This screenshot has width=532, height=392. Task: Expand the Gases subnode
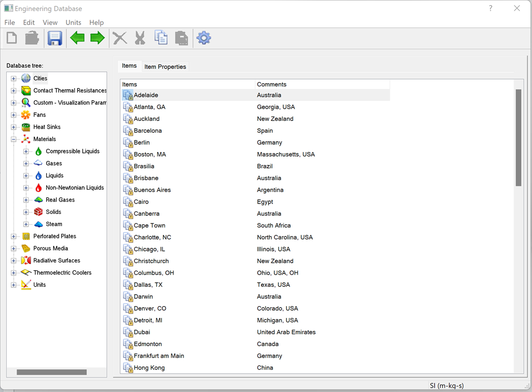(x=26, y=163)
